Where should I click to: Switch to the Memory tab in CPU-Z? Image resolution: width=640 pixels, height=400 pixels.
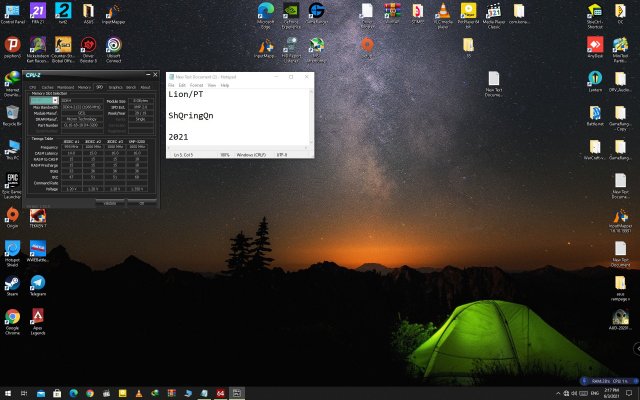coord(84,87)
